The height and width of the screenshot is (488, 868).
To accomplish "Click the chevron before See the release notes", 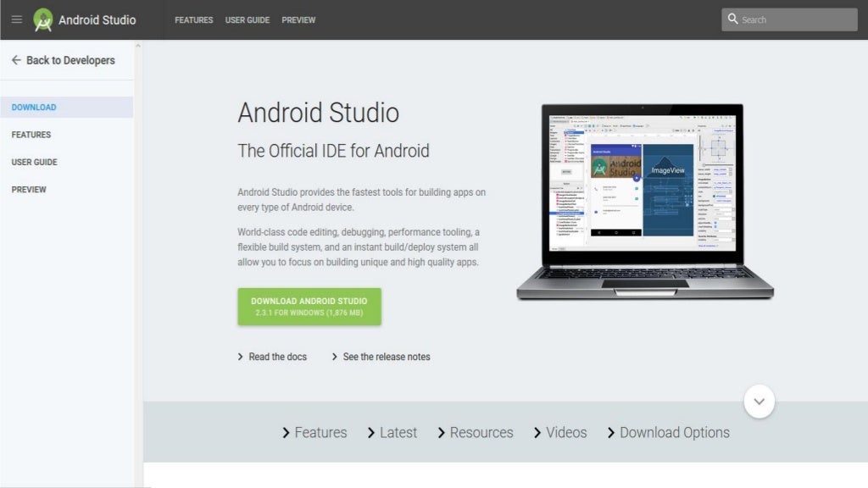I will pos(334,357).
